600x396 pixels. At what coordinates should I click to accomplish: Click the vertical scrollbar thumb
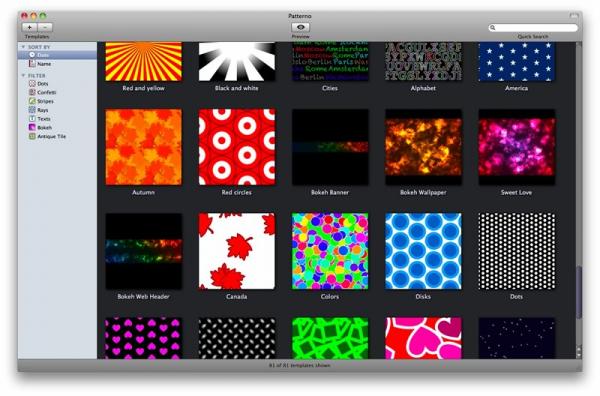[x=579, y=292]
